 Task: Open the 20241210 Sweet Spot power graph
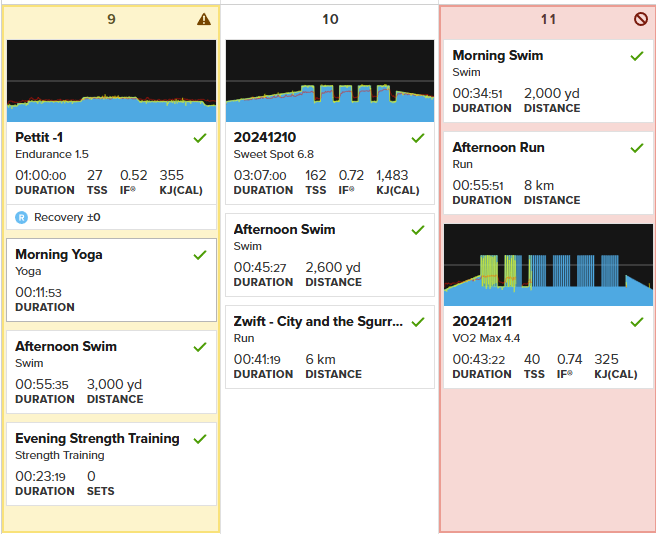(x=330, y=81)
